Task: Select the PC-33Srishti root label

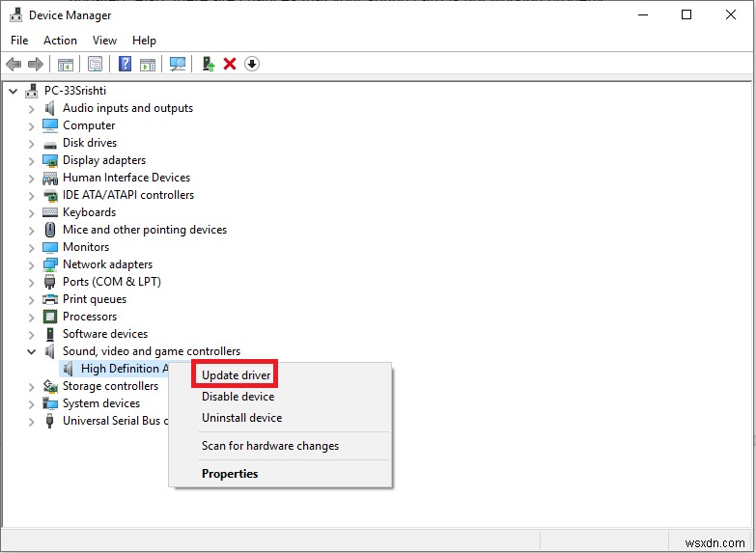Action: click(x=75, y=91)
